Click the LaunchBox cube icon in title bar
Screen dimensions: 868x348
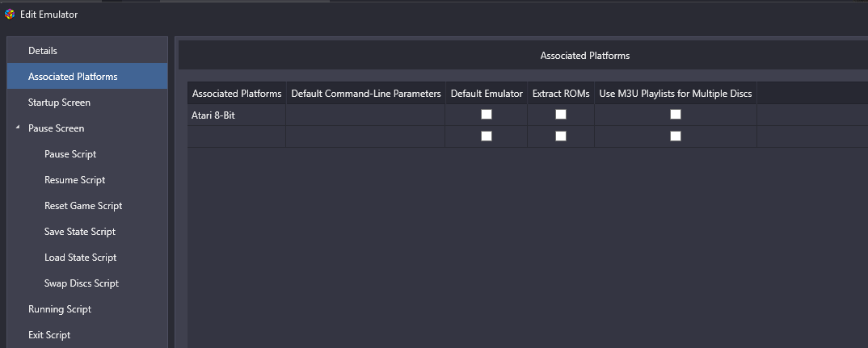coord(10,15)
